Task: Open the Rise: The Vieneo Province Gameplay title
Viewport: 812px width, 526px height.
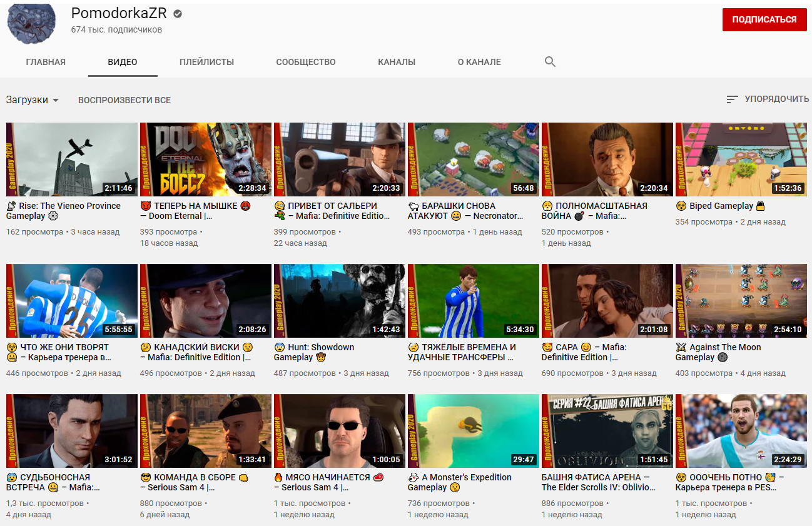Action: pos(64,211)
